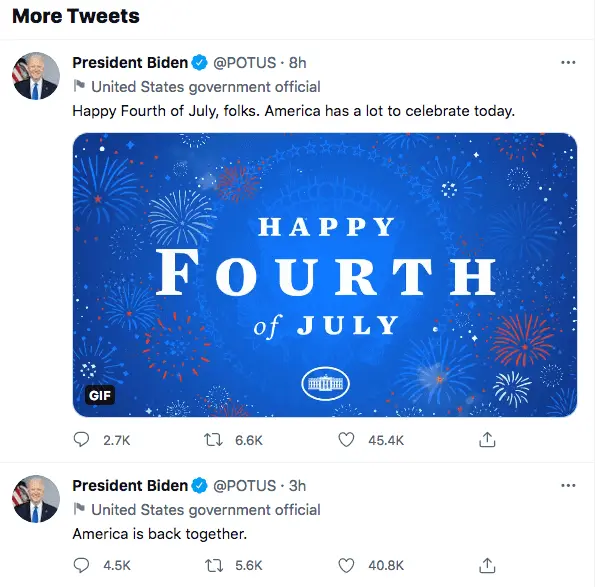Open the 3h timestamp link

[x=297, y=486]
